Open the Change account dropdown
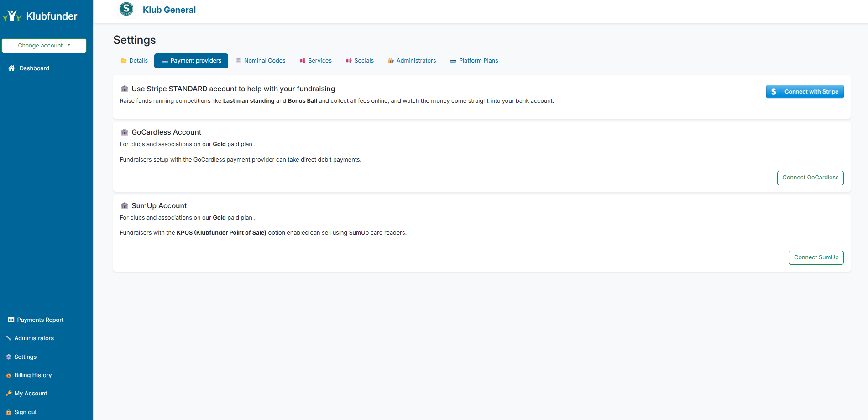Image resolution: width=868 pixels, height=420 pixels. 44,46
